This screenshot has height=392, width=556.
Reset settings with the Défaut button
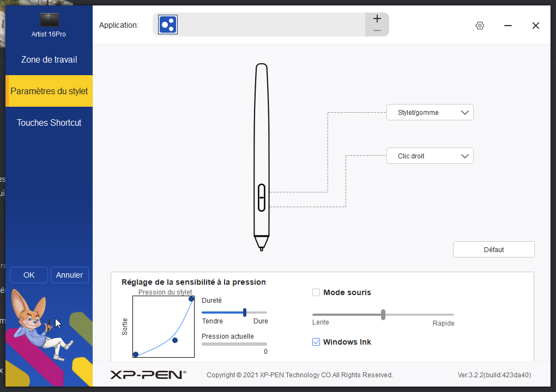[x=493, y=249]
